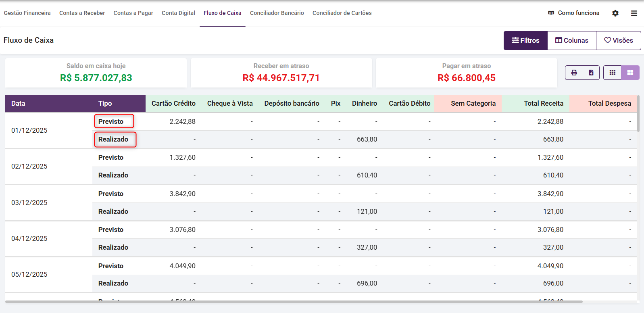This screenshot has height=313, width=644.
Task: Click the file download export icon
Action: pos(591,73)
